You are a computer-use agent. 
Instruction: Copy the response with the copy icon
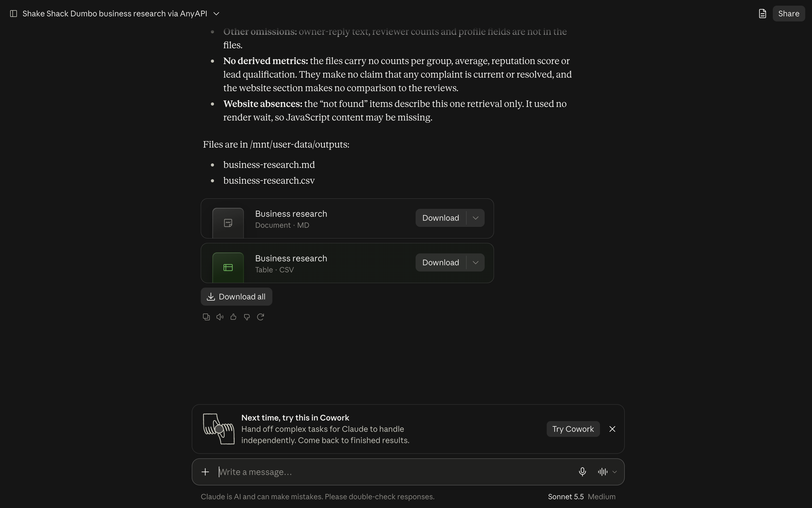click(x=206, y=317)
